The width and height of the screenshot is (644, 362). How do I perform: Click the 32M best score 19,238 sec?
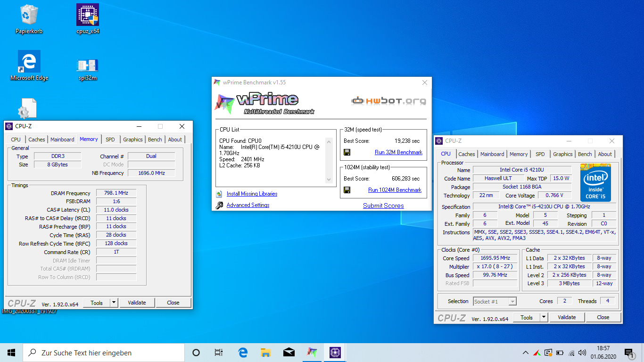pos(407,141)
